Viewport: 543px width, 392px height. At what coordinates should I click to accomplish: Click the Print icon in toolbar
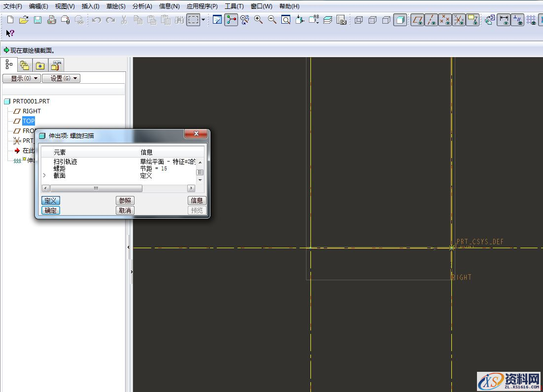click(x=51, y=20)
